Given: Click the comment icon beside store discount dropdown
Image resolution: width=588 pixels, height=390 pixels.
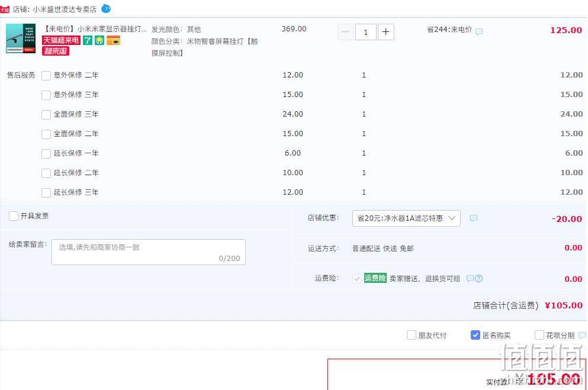Looking at the screenshot, I should click(474, 218).
